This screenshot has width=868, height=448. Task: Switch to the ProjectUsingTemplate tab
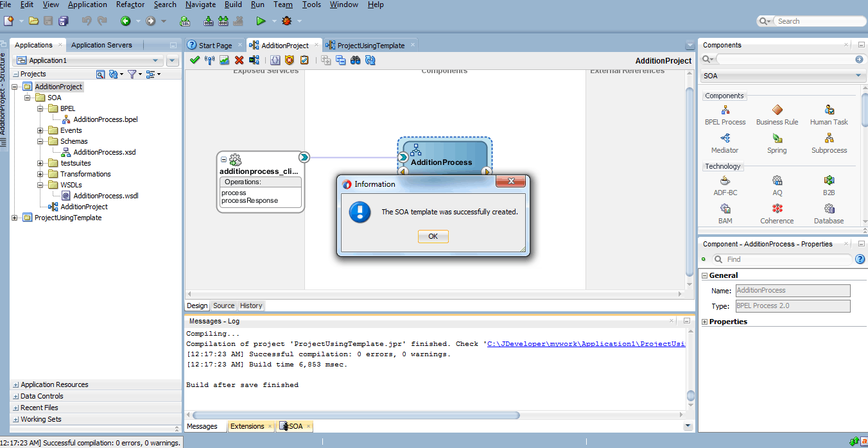370,46
